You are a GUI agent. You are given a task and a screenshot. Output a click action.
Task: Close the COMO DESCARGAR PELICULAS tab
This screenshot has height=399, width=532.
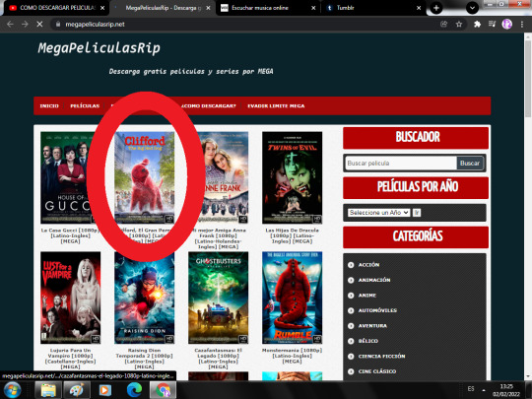pyautogui.click(x=102, y=8)
